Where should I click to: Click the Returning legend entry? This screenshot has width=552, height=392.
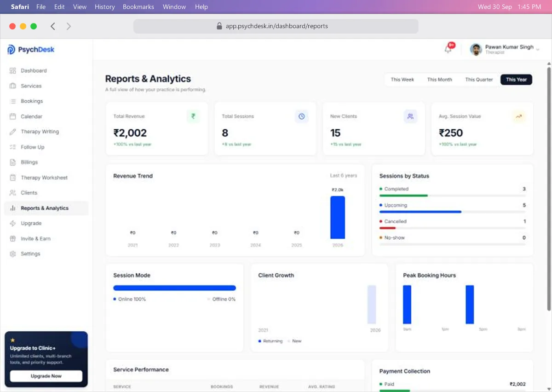click(270, 341)
